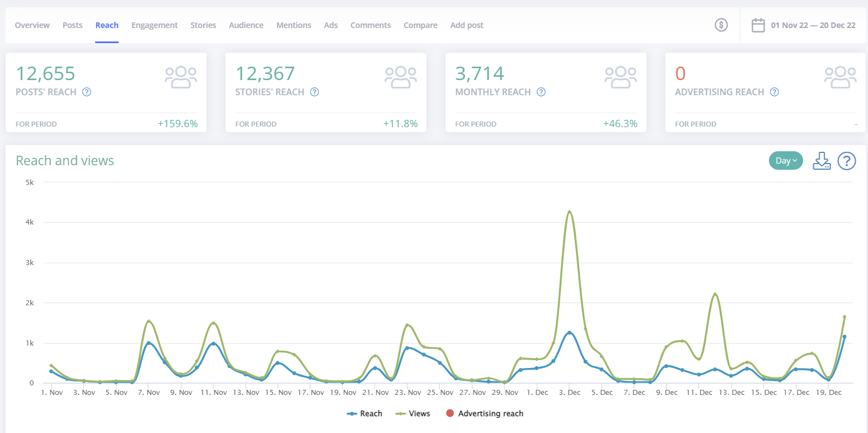Toggle the Reach series in legend
Viewport: 868px width, 433px height.
click(x=365, y=413)
